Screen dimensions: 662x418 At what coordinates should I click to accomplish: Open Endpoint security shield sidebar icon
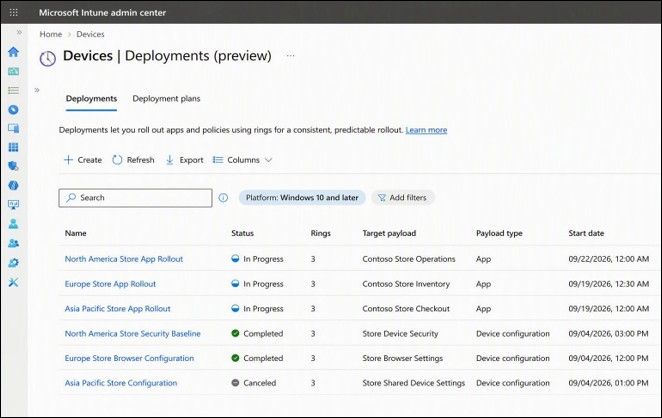(14, 166)
